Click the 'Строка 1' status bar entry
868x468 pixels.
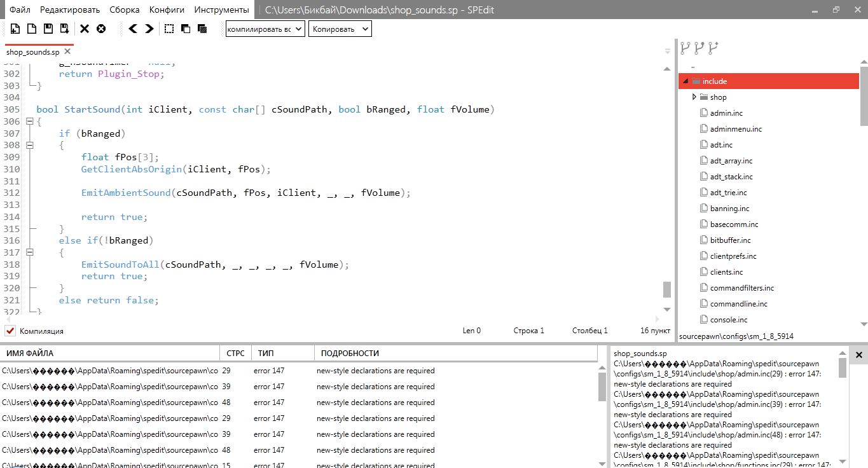click(528, 331)
